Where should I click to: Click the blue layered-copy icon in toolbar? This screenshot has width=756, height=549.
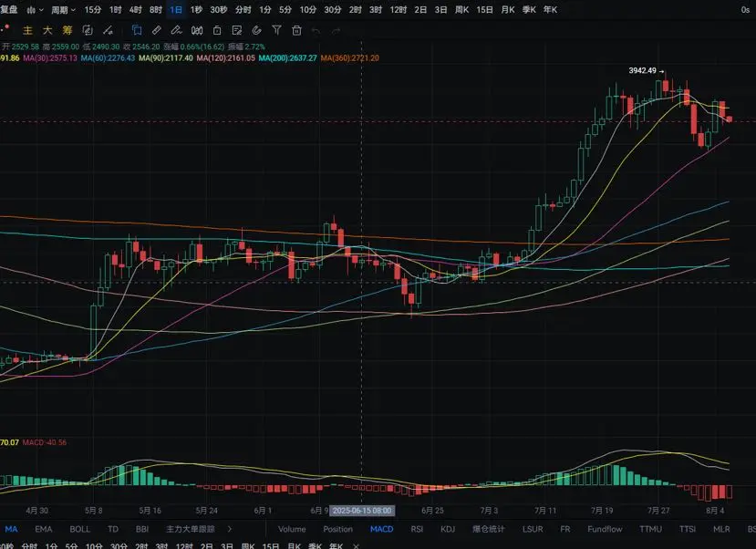pyautogui.click(x=137, y=30)
